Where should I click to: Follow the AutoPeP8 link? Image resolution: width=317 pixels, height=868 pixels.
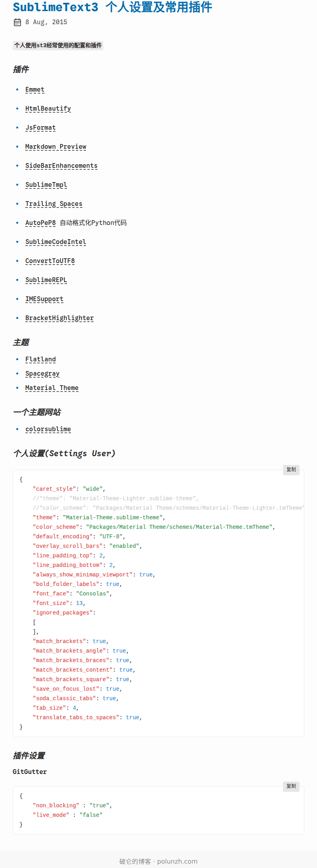pyautogui.click(x=40, y=223)
